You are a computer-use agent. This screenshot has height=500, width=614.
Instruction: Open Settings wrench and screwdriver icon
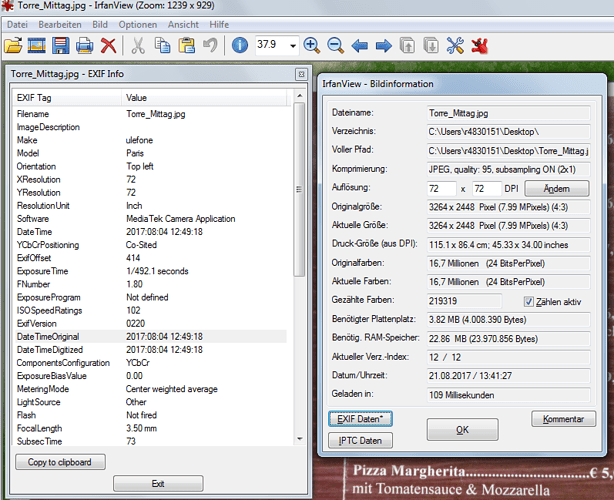coord(455,46)
